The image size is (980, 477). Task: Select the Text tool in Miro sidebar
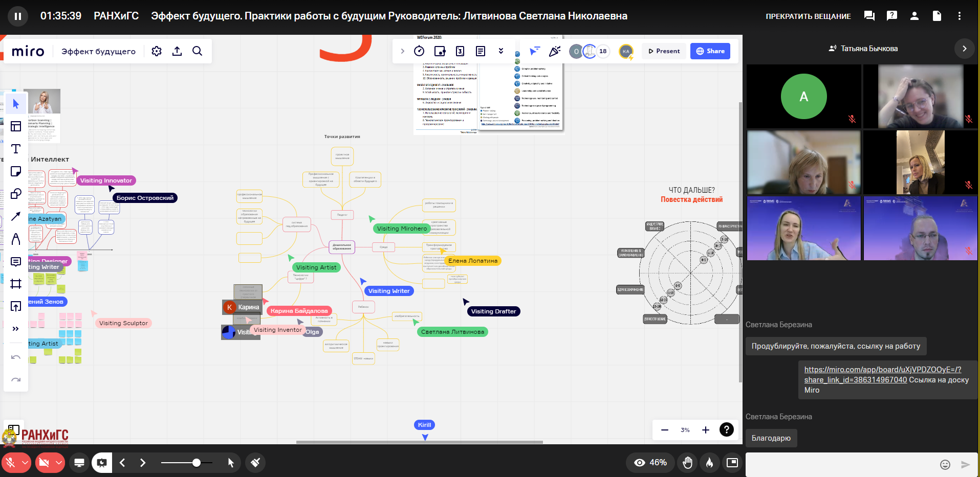coord(16,149)
